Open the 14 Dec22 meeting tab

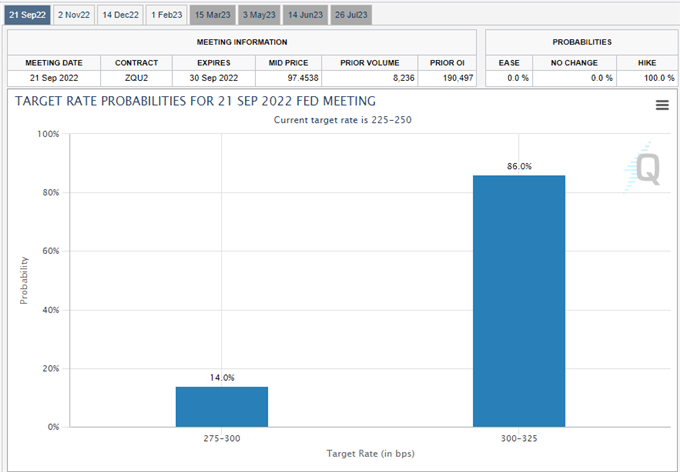121,15
